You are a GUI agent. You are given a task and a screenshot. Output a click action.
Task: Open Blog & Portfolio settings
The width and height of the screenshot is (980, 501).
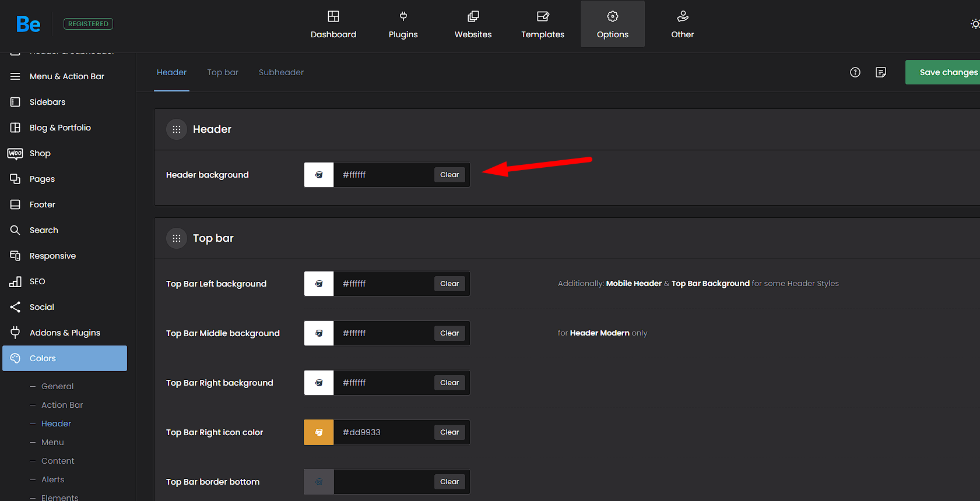pos(65,128)
